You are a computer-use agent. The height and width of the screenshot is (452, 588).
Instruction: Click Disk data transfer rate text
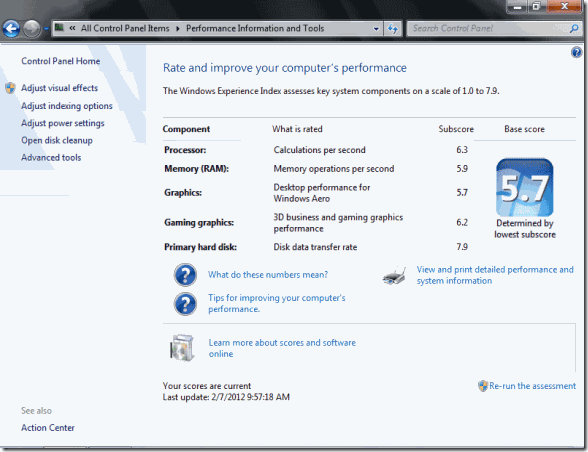pyautogui.click(x=315, y=247)
